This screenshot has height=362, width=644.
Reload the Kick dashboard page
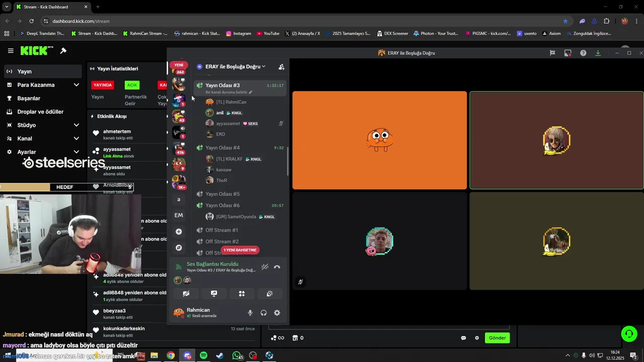(x=31, y=21)
